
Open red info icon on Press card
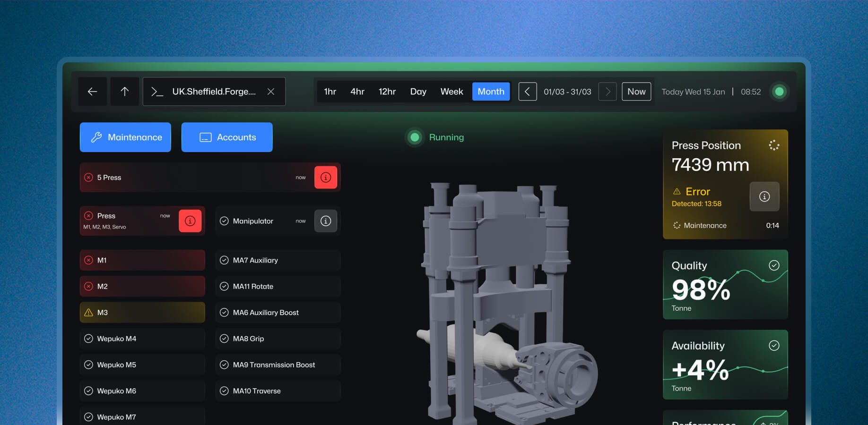click(x=190, y=221)
